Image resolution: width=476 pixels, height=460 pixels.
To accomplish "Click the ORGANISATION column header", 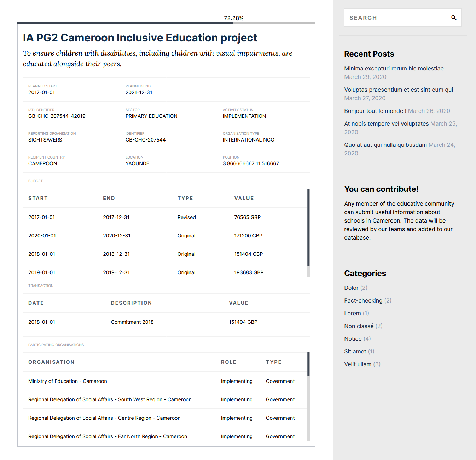I will [x=52, y=362].
